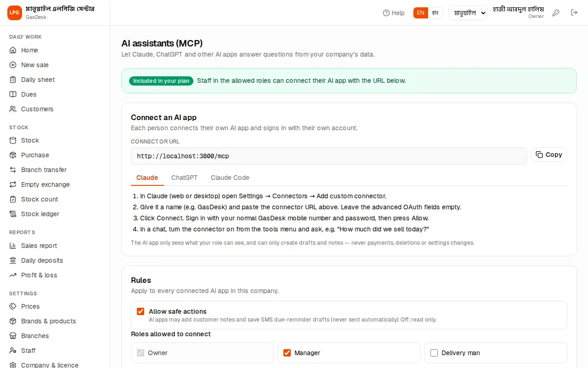Viewport: 588px width, 368px height.
Task: Click the Daily deposits bank icon
Action: 13,260
